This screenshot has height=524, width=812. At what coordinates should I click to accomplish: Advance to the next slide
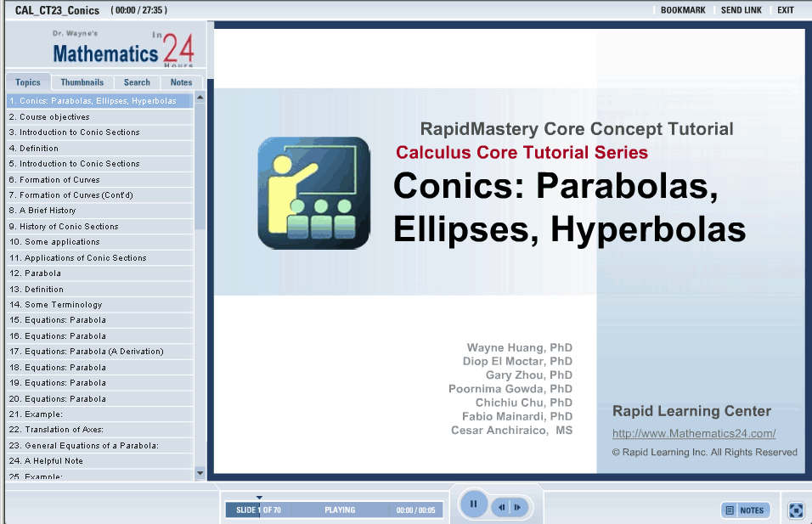(x=518, y=507)
